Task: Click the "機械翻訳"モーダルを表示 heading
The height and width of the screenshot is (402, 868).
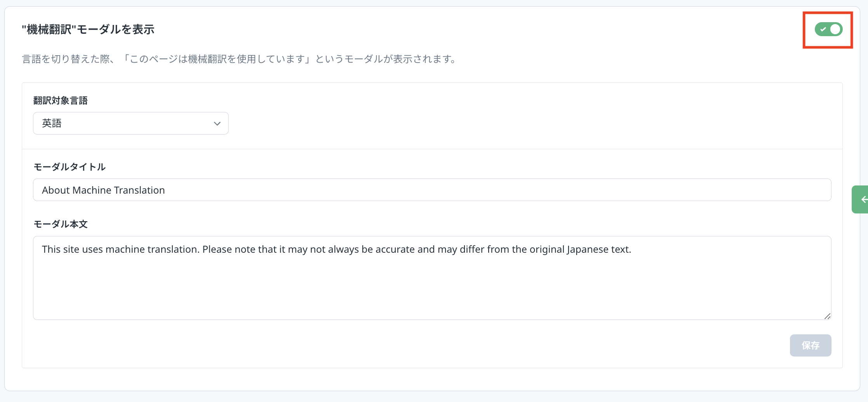Action: pos(88,30)
